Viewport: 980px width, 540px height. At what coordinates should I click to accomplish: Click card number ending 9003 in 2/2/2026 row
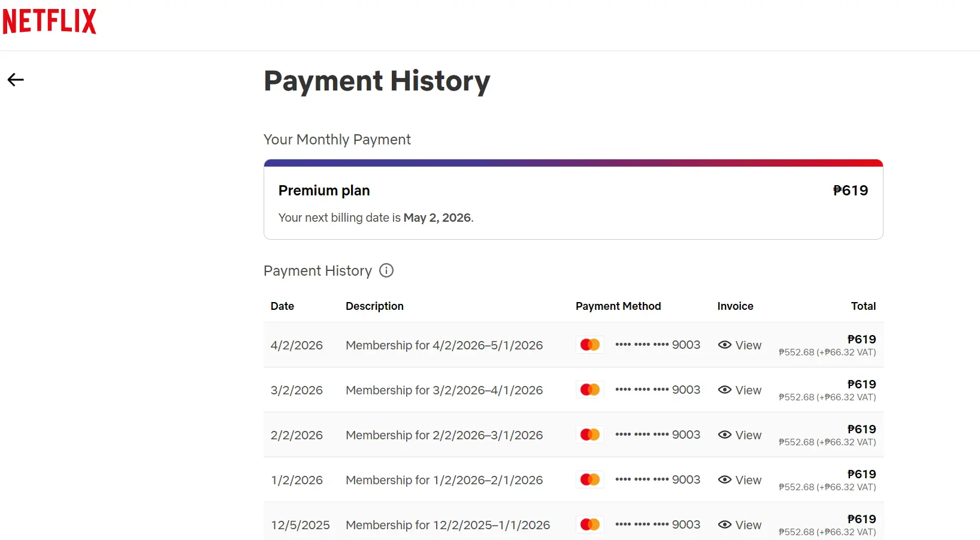point(658,435)
